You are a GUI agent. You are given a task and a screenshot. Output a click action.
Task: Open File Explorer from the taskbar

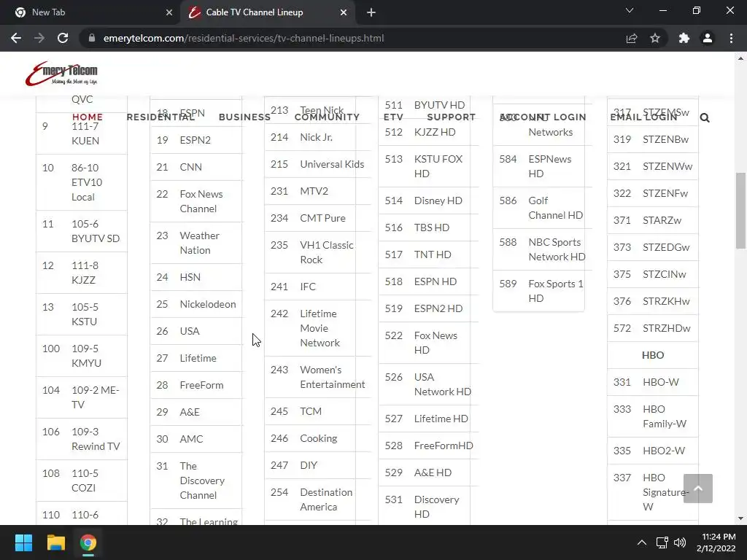point(55,542)
